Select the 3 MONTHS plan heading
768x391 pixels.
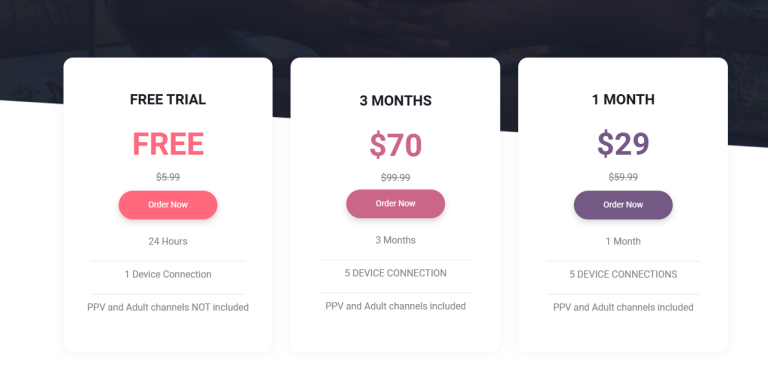[395, 100]
